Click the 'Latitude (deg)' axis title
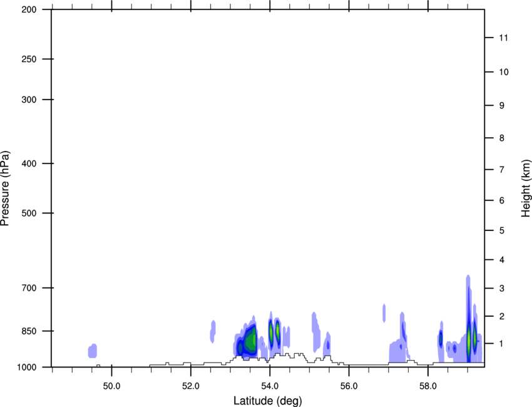 click(x=268, y=401)
